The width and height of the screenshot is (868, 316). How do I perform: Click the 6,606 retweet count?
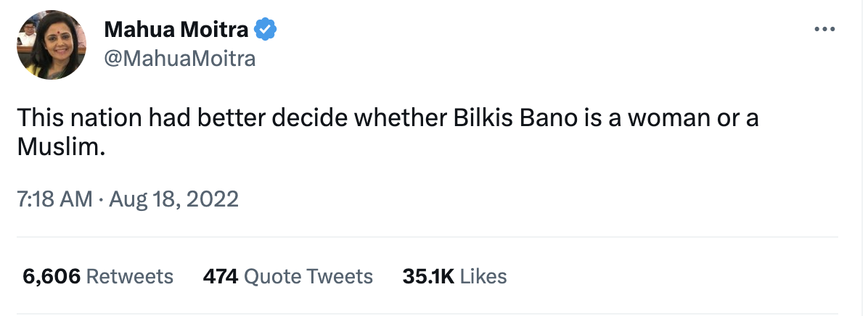pyautogui.click(x=52, y=276)
